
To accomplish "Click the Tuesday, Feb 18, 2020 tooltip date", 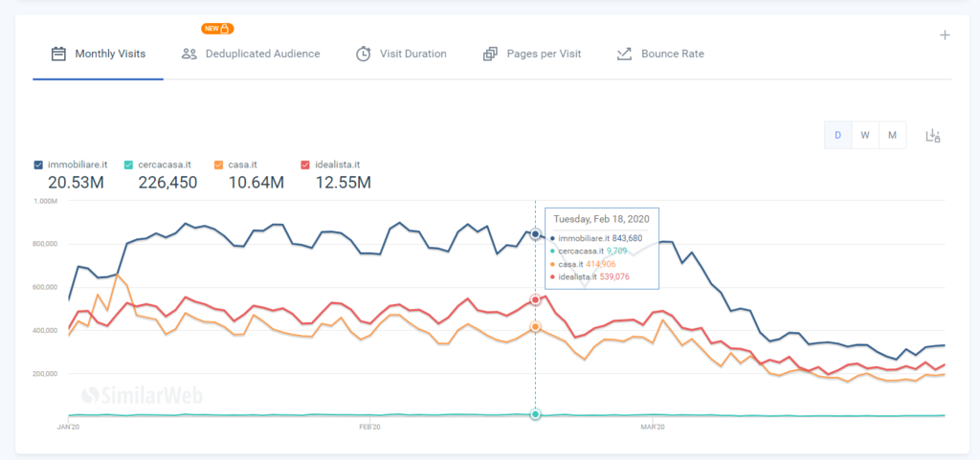I will [x=601, y=219].
